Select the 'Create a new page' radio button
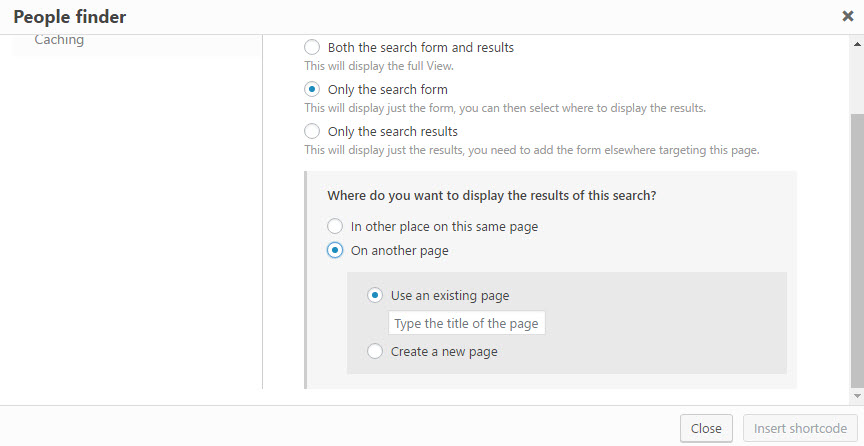Screen dimensions: 864x446 375,351
